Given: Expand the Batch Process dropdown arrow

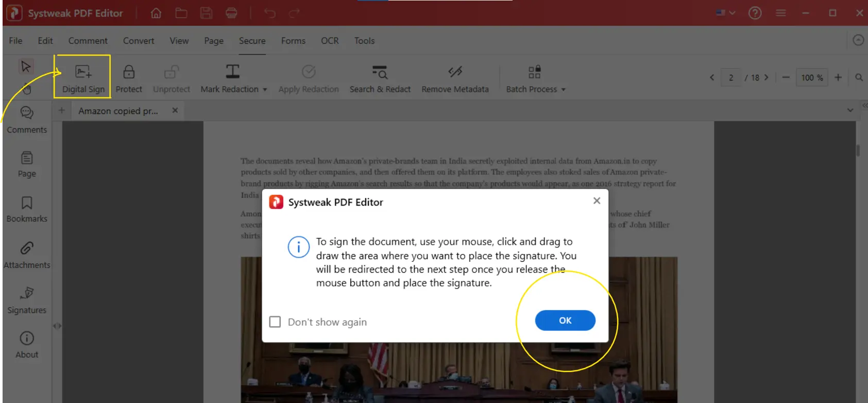Looking at the screenshot, I should (x=564, y=90).
